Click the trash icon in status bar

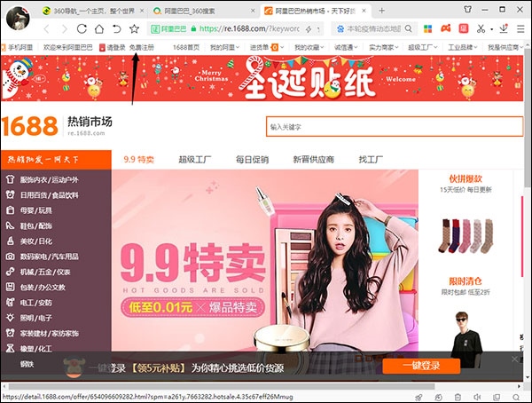(458, 397)
